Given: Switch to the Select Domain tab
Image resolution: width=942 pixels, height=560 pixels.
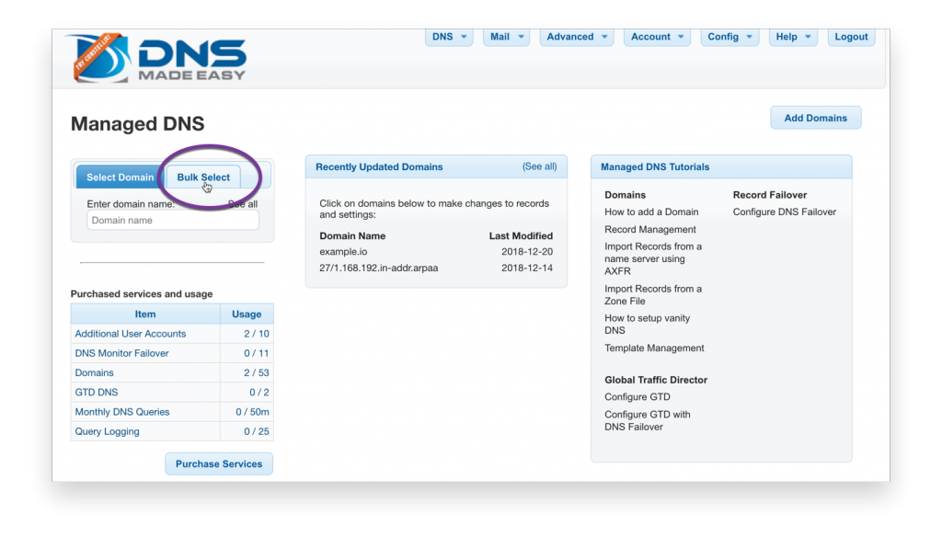Looking at the screenshot, I should [x=120, y=177].
